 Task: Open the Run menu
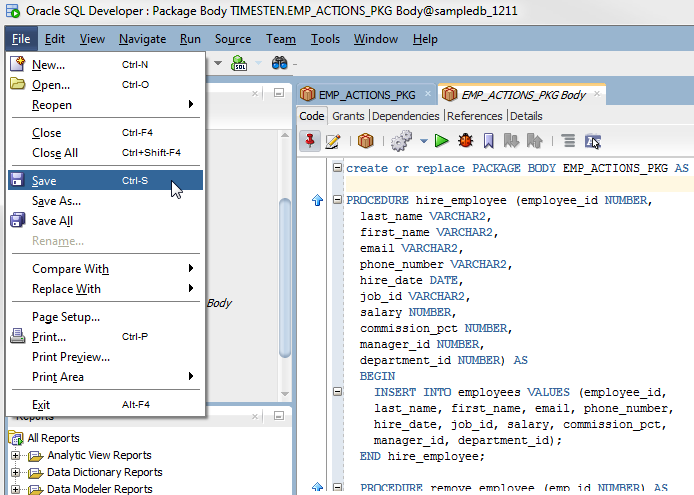(190, 39)
